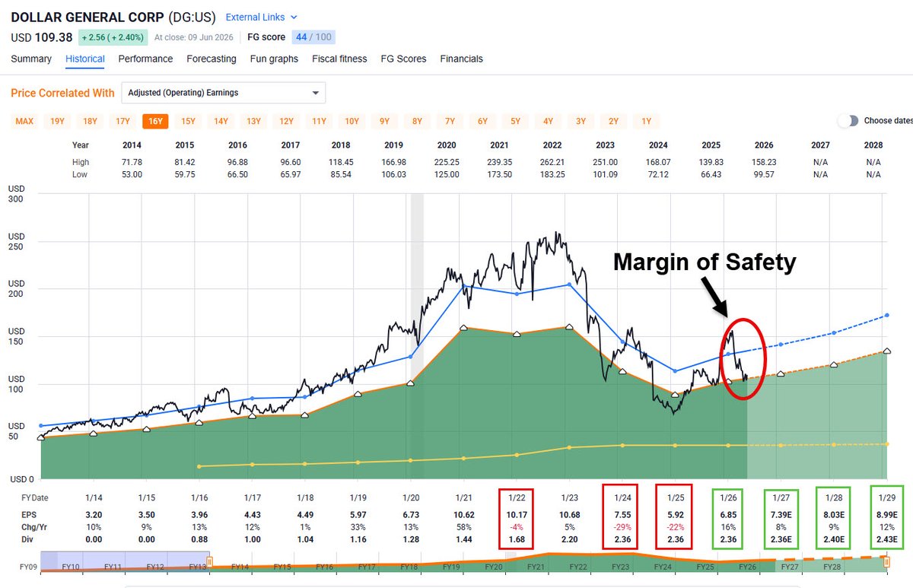The image size is (913, 588).
Task: Open the Fiscal fitness tab
Action: pos(339,59)
